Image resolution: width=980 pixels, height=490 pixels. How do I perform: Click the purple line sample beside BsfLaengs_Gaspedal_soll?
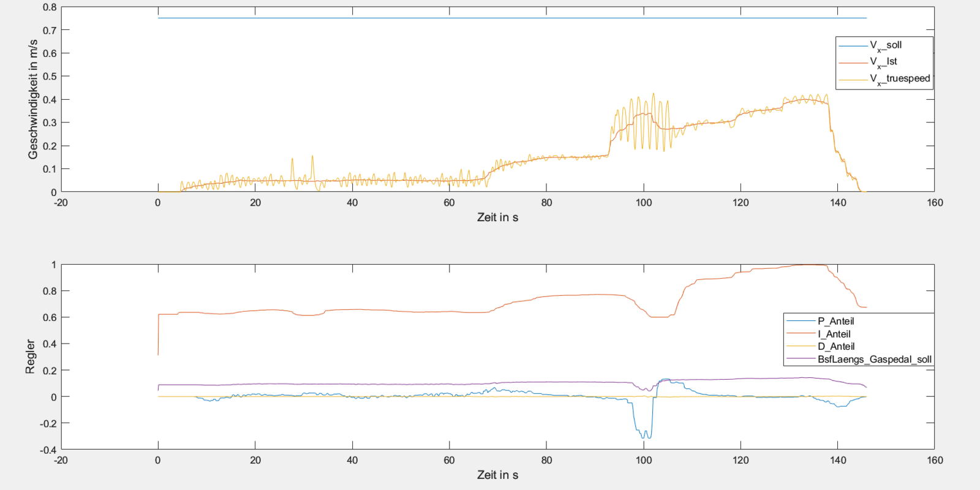[801, 359]
